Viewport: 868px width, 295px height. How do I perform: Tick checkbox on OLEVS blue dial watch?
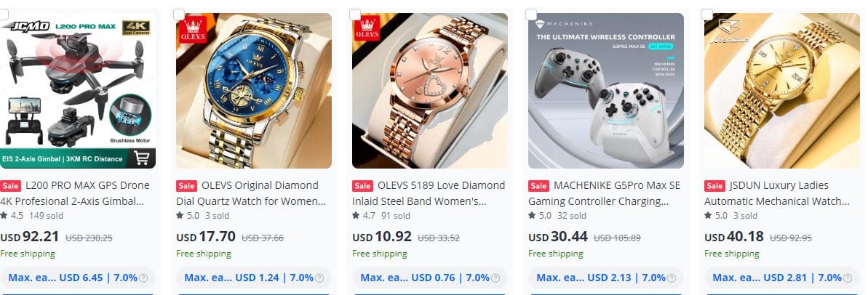click(179, 15)
